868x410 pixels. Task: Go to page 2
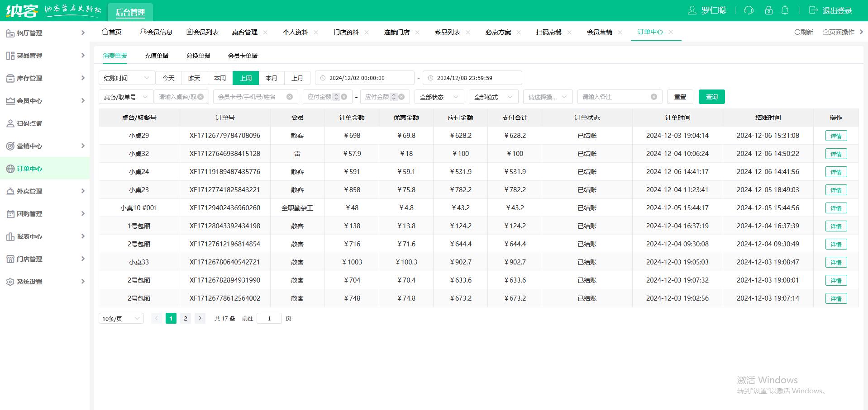coord(186,318)
